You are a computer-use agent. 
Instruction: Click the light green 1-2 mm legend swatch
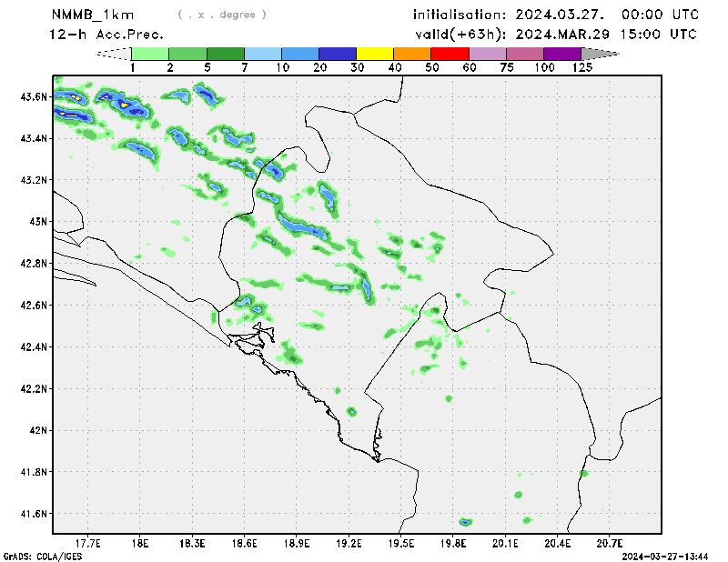150,54
